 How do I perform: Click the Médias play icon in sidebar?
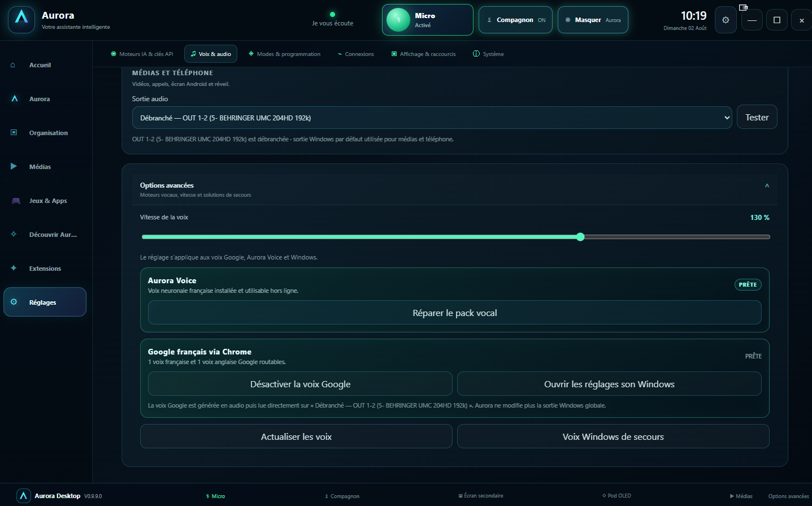click(14, 167)
